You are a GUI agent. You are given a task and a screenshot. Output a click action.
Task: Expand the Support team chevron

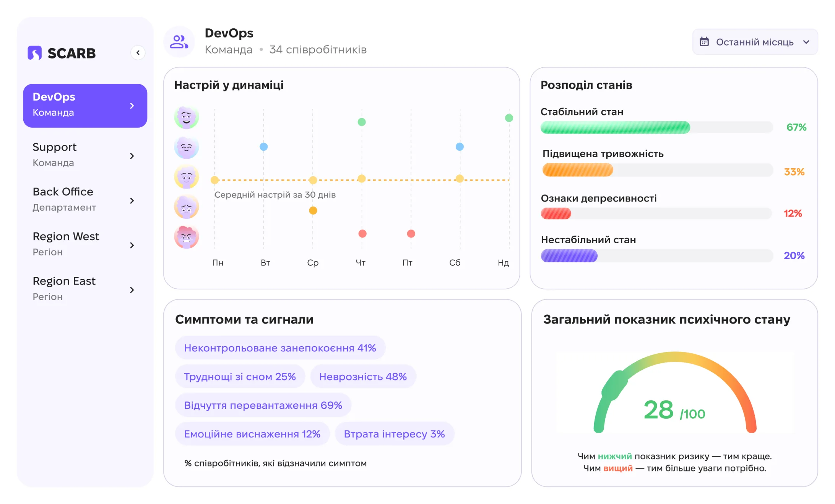click(132, 156)
